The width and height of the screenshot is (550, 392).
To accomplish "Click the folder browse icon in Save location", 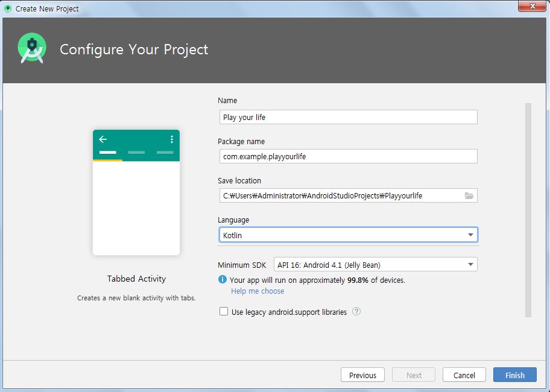I will click(x=469, y=195).
